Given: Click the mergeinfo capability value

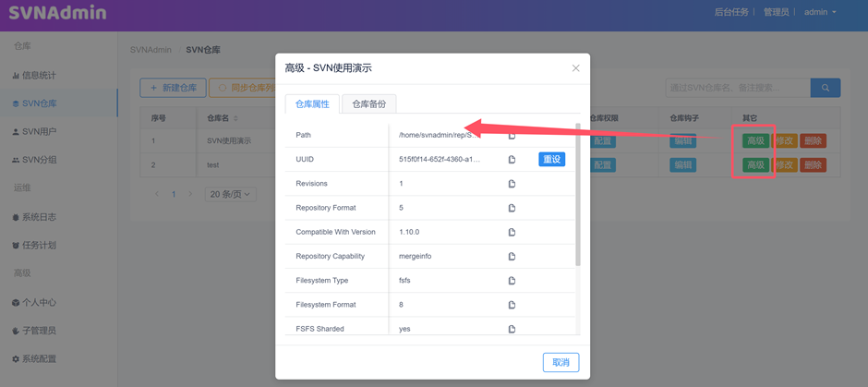Looking at the screenshot, I should tap(416, 257).
